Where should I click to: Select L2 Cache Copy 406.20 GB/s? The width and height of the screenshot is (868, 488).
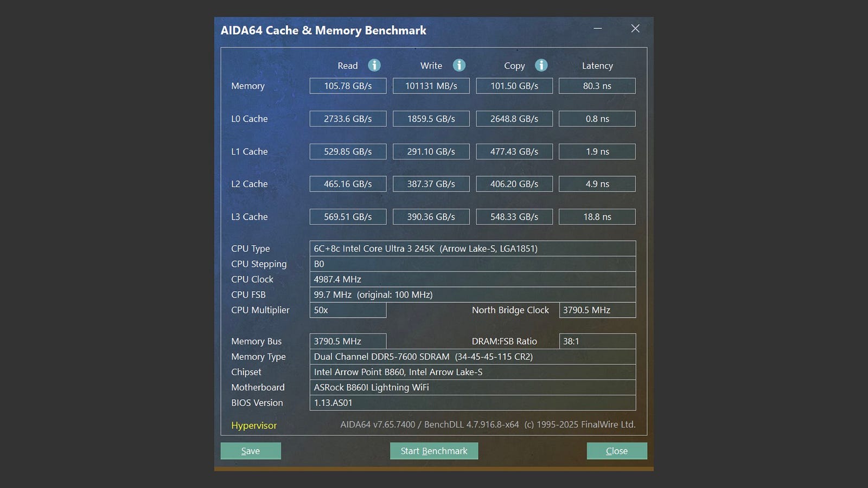514,184
